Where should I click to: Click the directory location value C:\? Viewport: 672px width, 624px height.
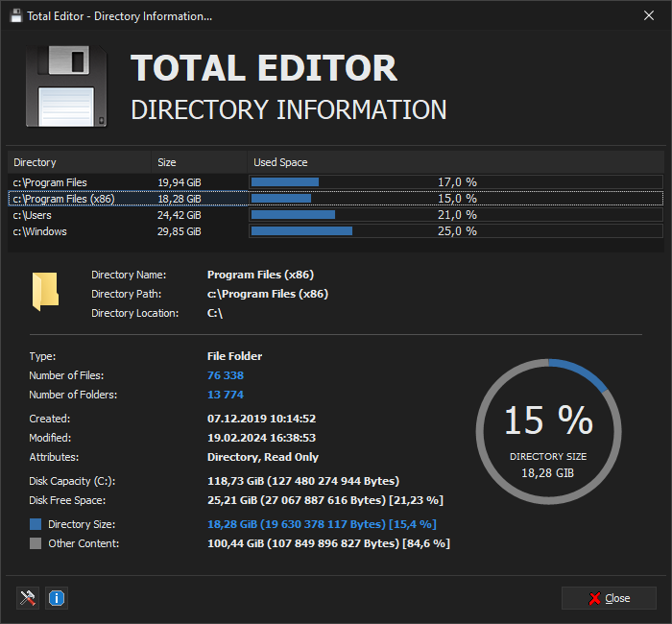215,313
